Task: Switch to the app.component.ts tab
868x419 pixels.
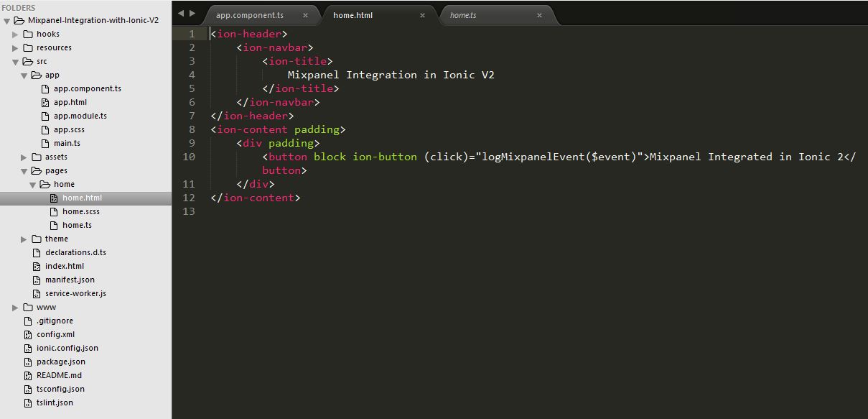Action: [x=249, y=14]
